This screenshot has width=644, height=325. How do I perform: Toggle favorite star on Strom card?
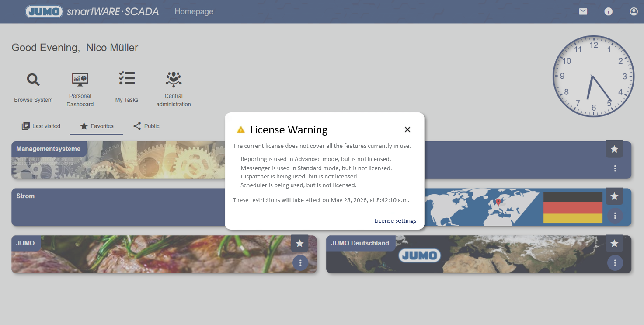[614, 196]
